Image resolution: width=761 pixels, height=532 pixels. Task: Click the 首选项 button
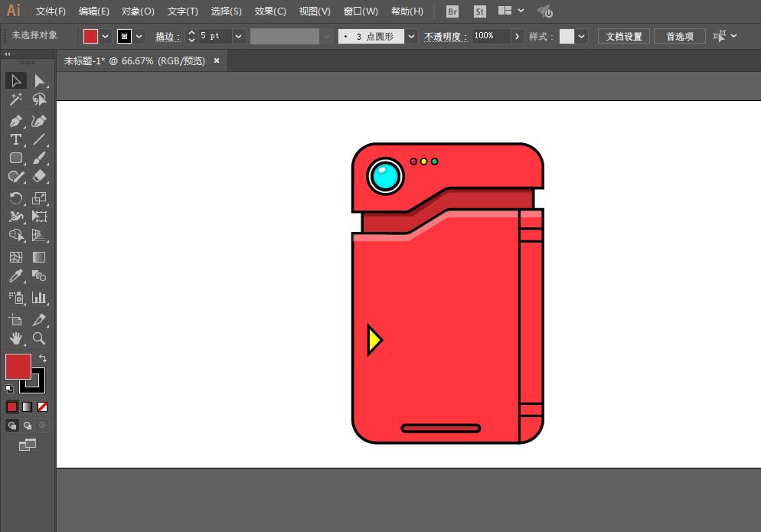point(680,37)
